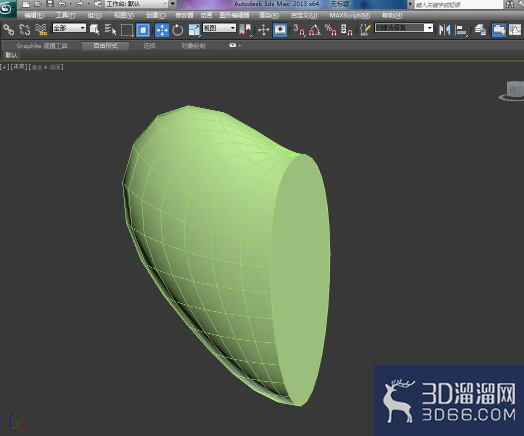Switch to Graphite Modeling Tools tab
The image size is (524, 436).
(x=42, y=46)
